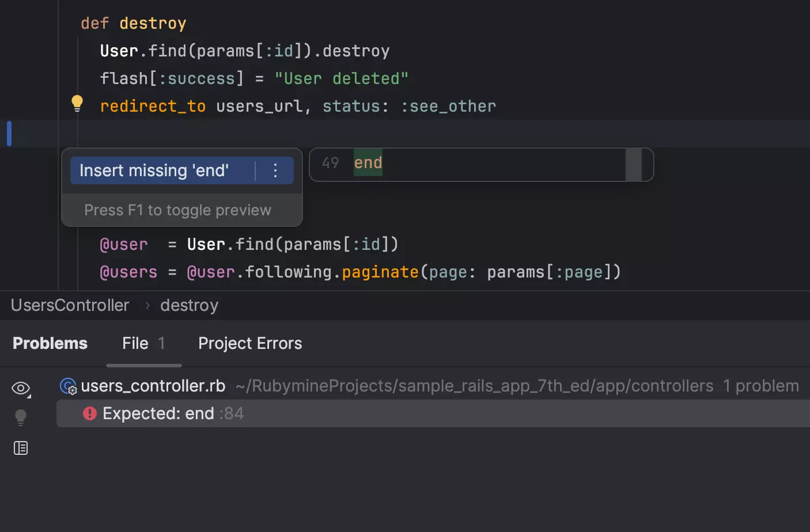Click the chevron between UsersController and destroy
Image resolution: width=810 pixels, height=532 pixels.
pyautogui.click(x=146, y=306)
